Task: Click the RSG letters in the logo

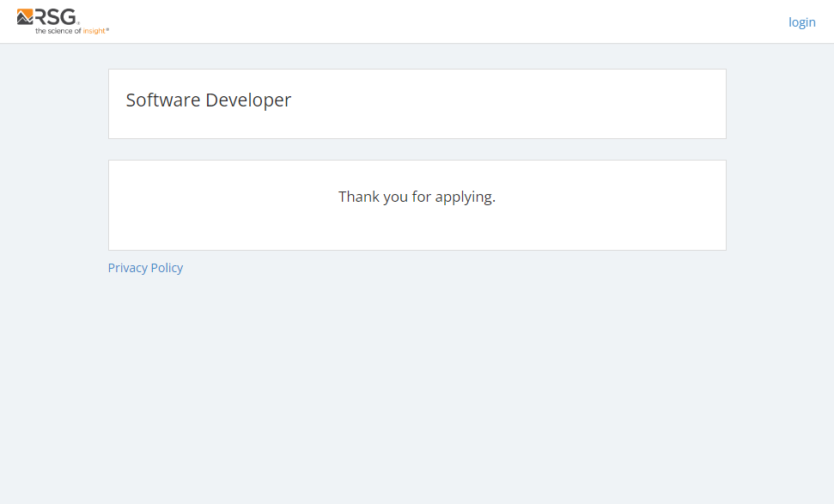Action: pyautogui.click(x=55, y=16)
